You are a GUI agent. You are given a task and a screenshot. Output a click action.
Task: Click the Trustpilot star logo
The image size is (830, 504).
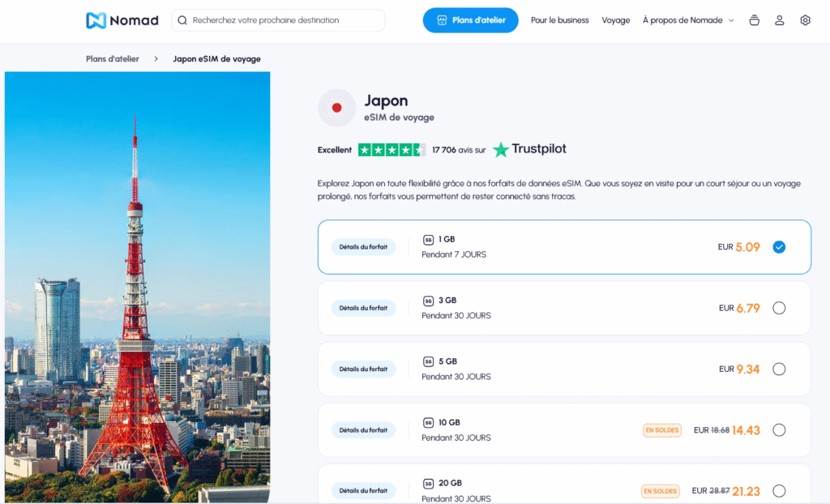pyautogui.click(x=503, y=149)
